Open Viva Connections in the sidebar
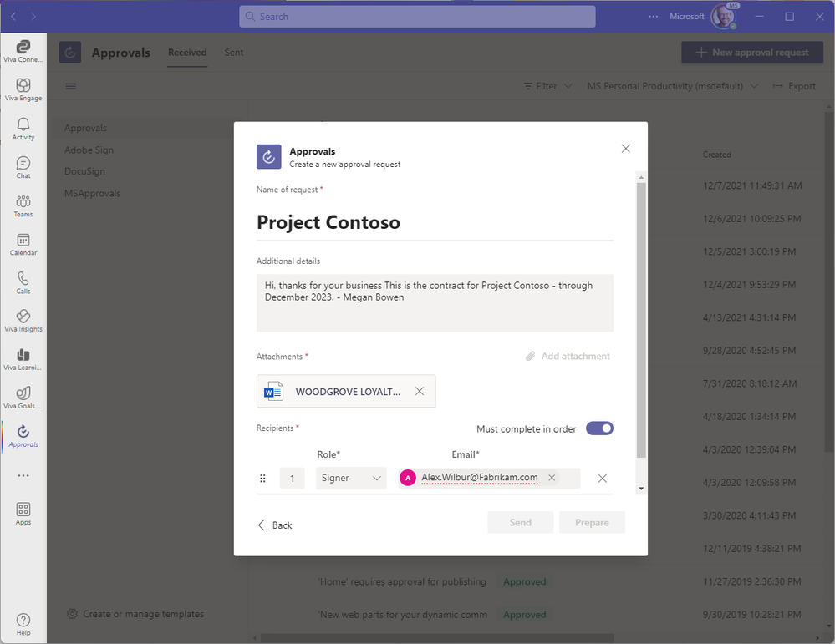This screenshot has height=644, width=835. (x=23, y=52)
